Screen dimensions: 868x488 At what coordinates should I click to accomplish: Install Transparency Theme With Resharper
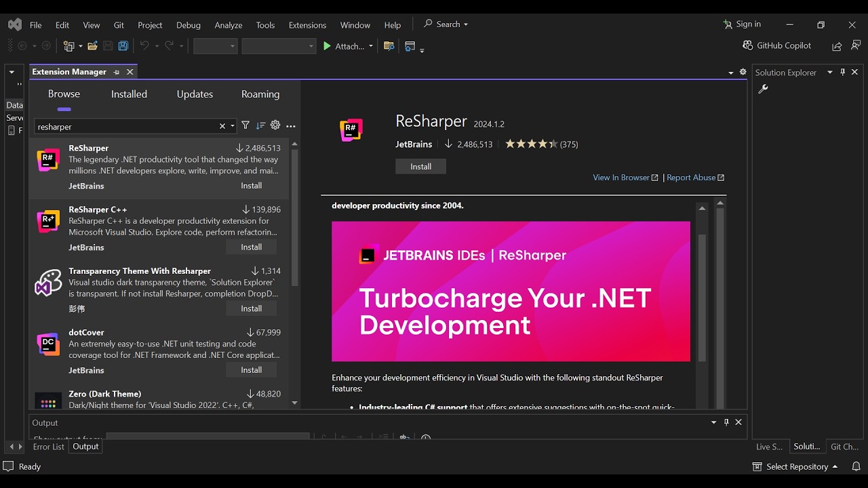click(251, 308)
